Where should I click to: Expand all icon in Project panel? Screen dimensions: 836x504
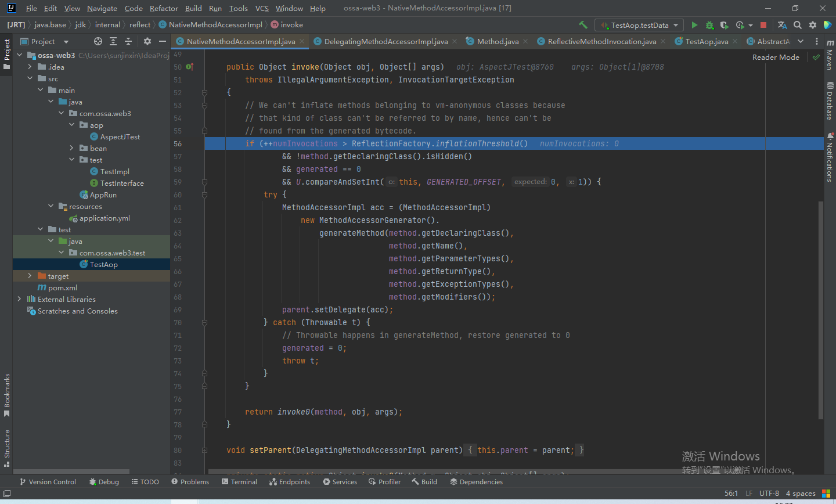coord(113,41)
